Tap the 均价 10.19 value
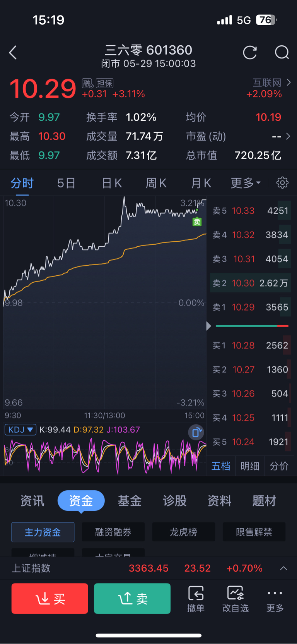This screenshot has width=297, height=644. (x=268, y=117)
